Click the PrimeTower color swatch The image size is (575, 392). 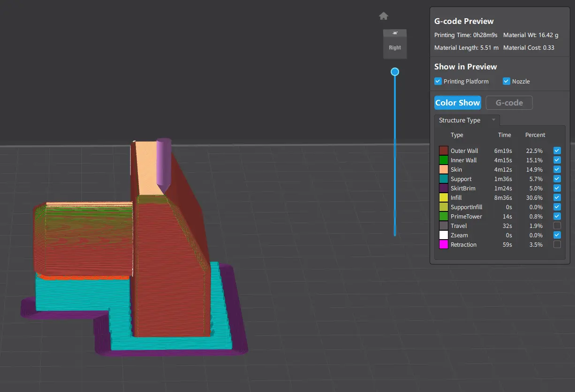point(444,216)
